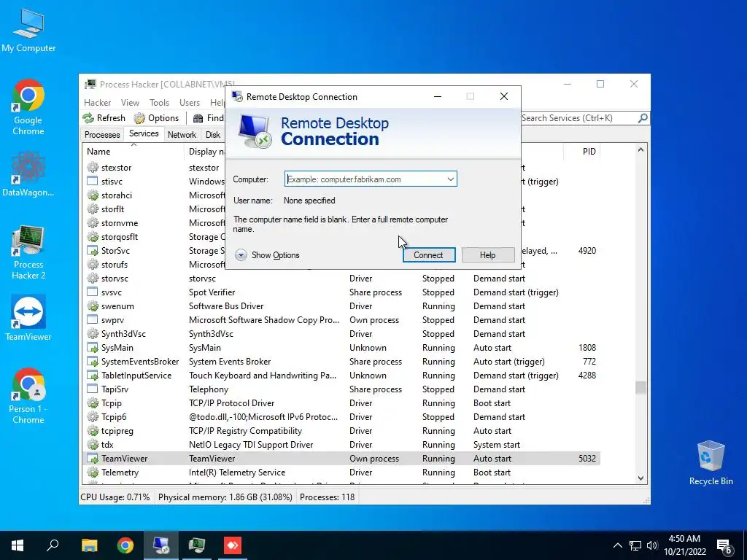Click Find handles binoculars toolbar button
Screen dimensions: 747x560
208,118
